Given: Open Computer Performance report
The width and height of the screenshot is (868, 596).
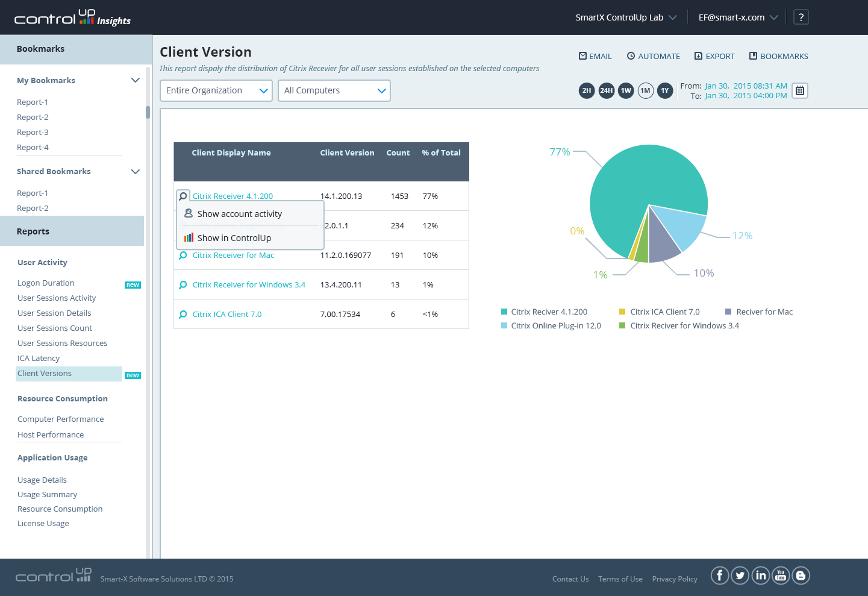Looking at the screenshot, I should (x=60, y=419).
